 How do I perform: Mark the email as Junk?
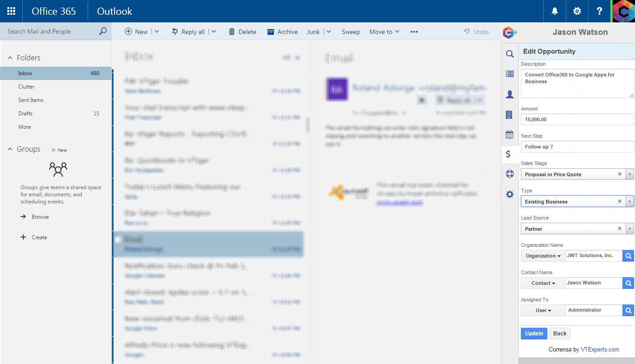313,32
